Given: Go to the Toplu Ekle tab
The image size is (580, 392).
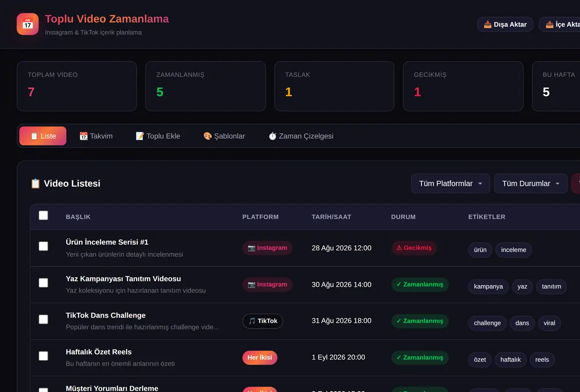Looking at the screenshot, I should (x=158, y=136).
